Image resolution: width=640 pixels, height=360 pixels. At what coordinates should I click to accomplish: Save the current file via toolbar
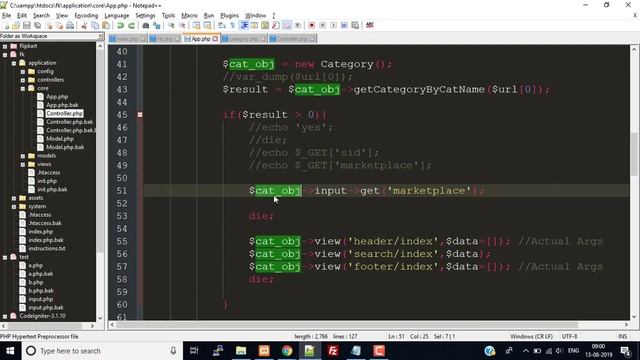(27, 25)
